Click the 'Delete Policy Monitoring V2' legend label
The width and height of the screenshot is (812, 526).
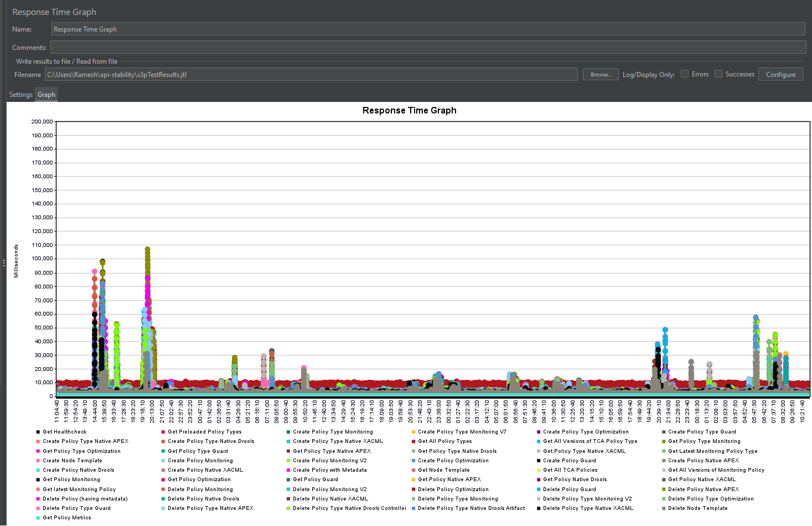(x=330, y=489)
